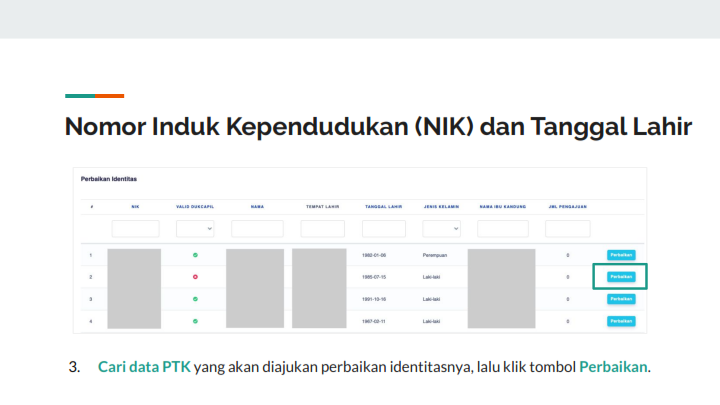Click the red invalid Dukcapil icon in row 2
The image size is (720, 405).
(195, 277)
